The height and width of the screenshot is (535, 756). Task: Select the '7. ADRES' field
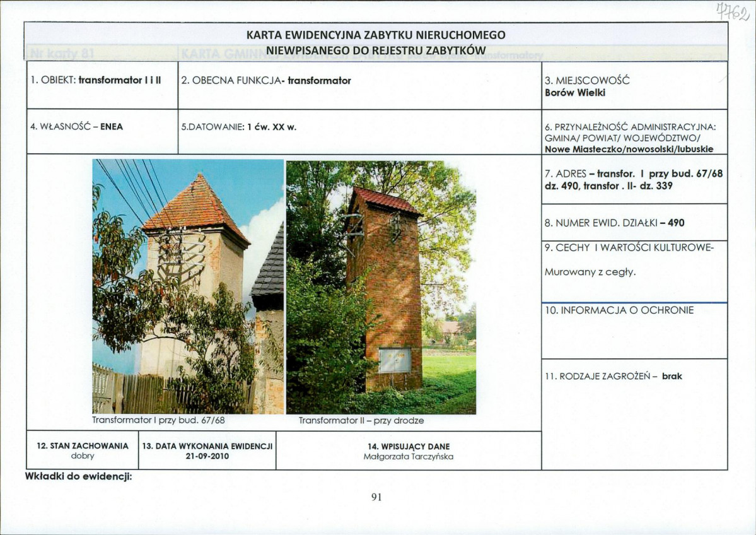click(633, 180)
